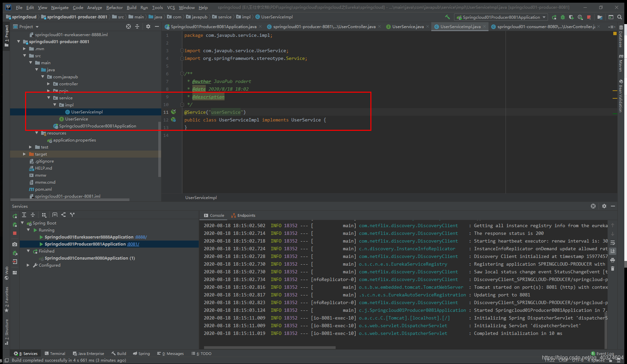Click the console horizontal scrollbar

pos(270,347)
